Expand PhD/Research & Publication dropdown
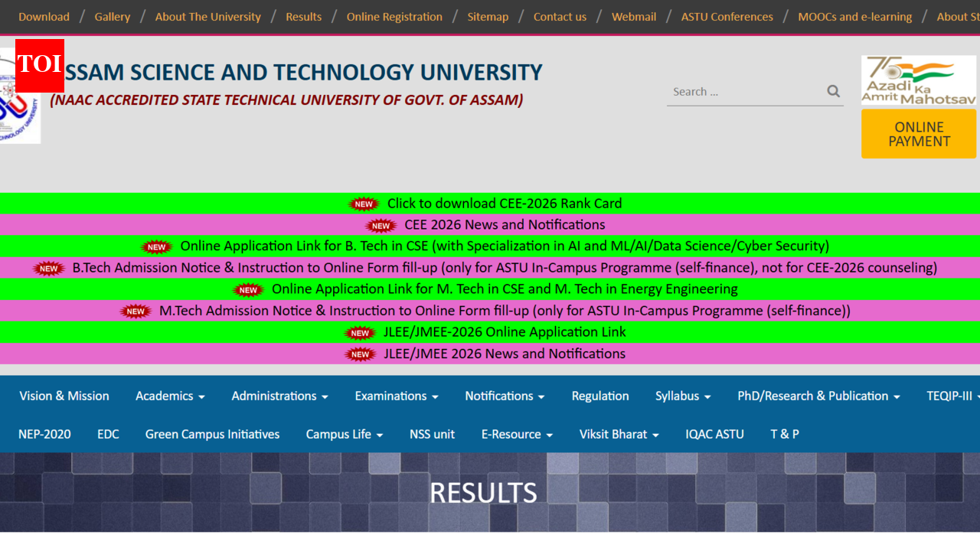The image size is (980, 551). [818, 396]
